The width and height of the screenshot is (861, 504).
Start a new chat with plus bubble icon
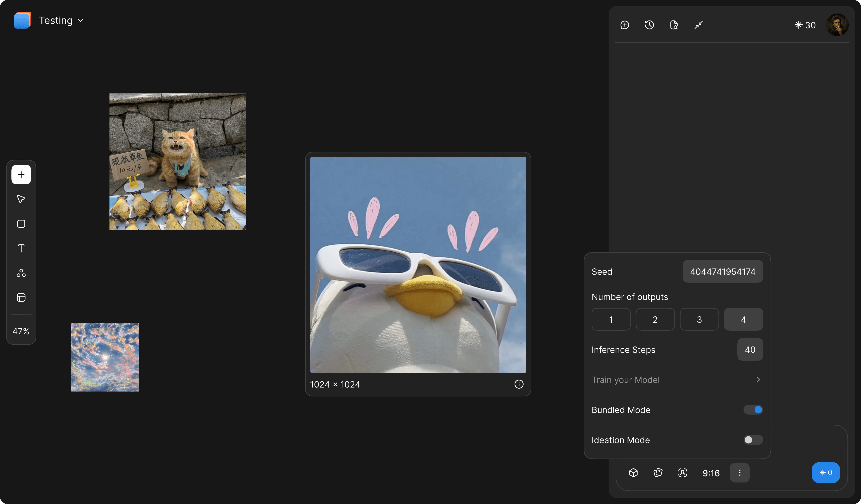625,25
